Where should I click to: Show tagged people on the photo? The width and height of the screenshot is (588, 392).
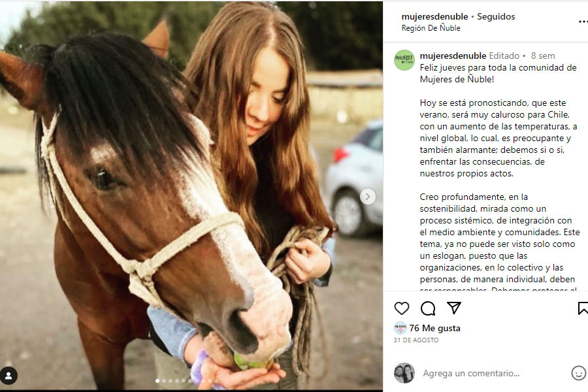9,376
